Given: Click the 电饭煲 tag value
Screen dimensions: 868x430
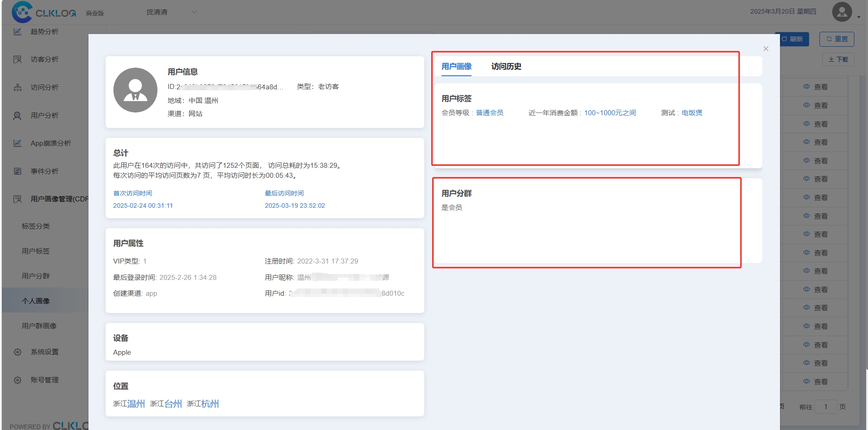Looking at the screenshot, I should coord(692,112).
